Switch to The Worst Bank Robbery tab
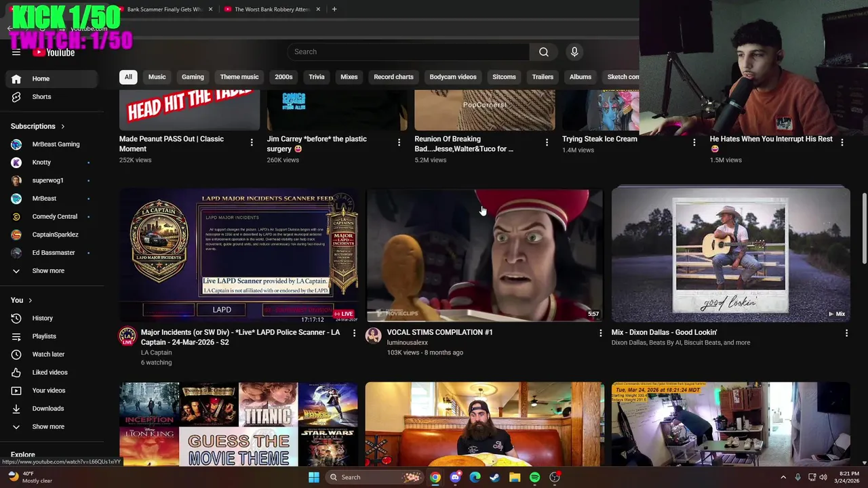Viewport: 868px width, 488px height. point(271,9)
